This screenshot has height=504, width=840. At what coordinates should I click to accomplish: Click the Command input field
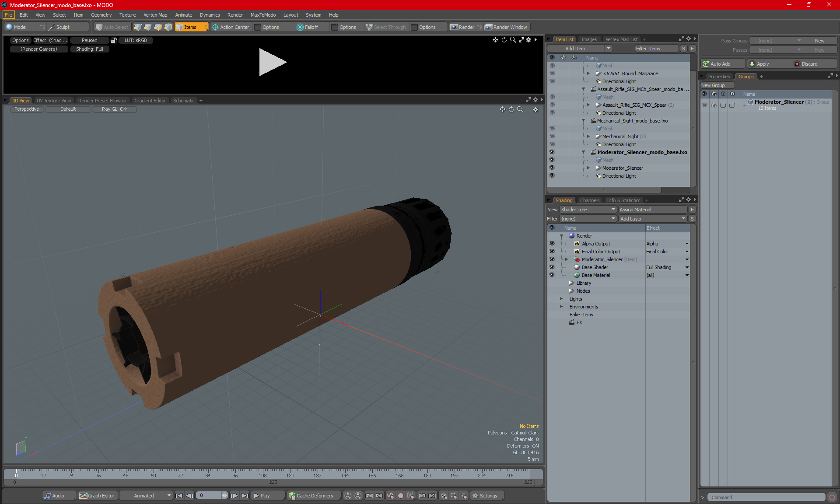pyautogui.click(x=766, y=497)
